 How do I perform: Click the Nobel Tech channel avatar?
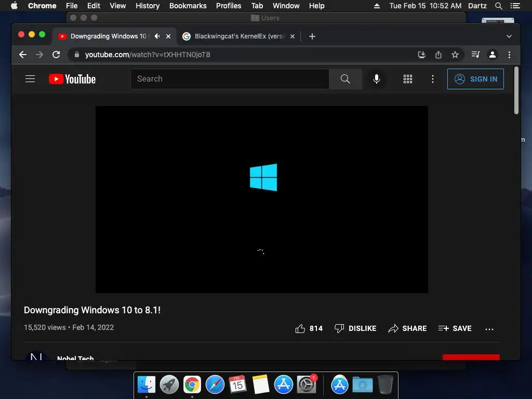tap(36, 355)
